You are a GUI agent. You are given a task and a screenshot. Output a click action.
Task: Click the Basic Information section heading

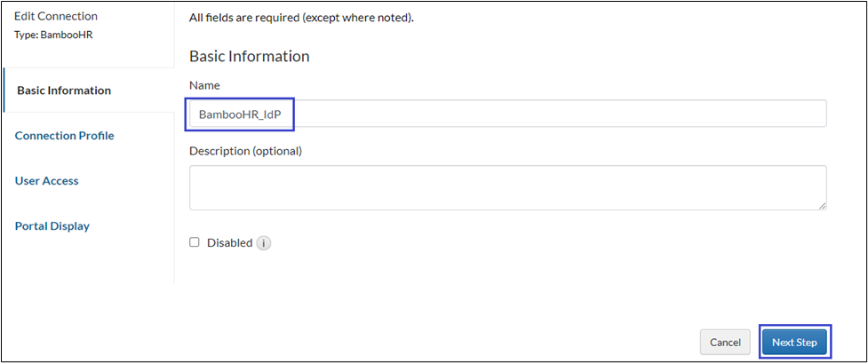click(x=249, y=56)
